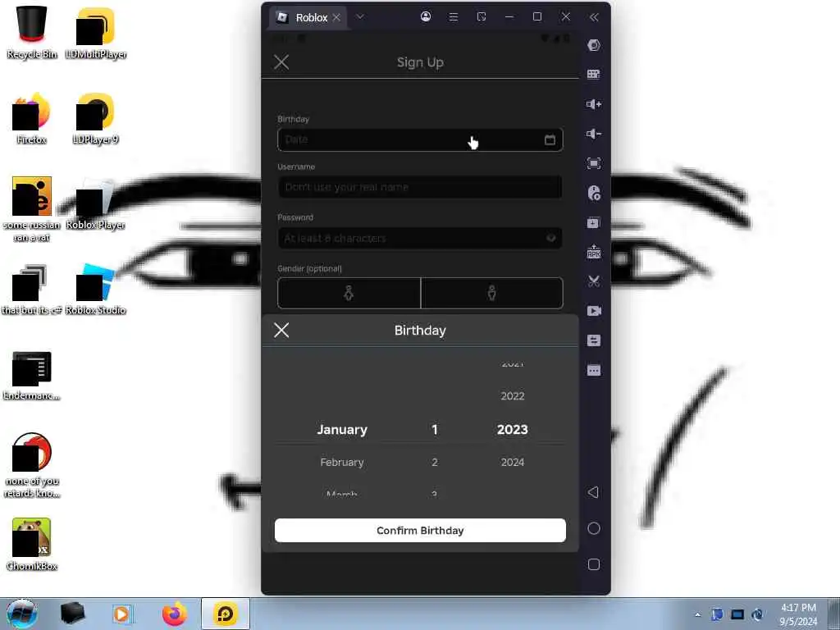Viewport: 840px width, 630px height.
Task: Show hidden system tray icons arrow
Action: [x=697, y=614]
